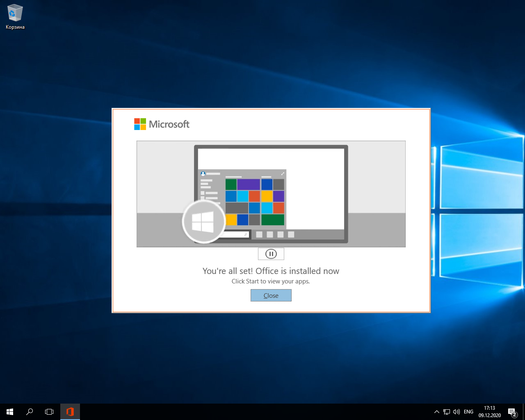This screenshot has height=420, width=525.
Task: Close the Office installed dialog
Action: click(x=271, y=295)
